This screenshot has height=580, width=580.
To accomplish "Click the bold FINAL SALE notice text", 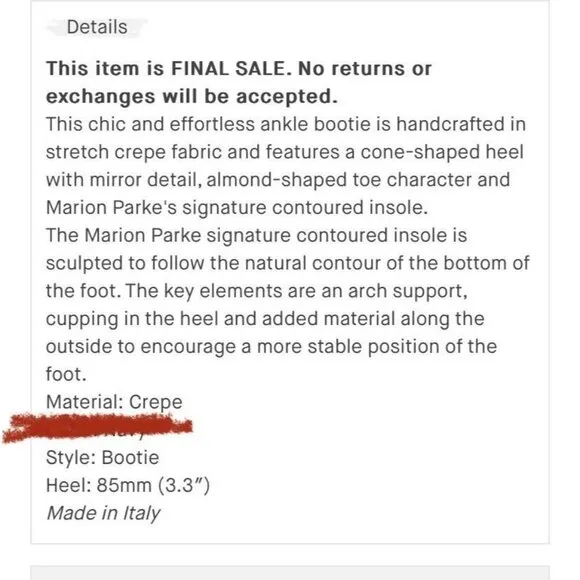I will pos(239,69).
